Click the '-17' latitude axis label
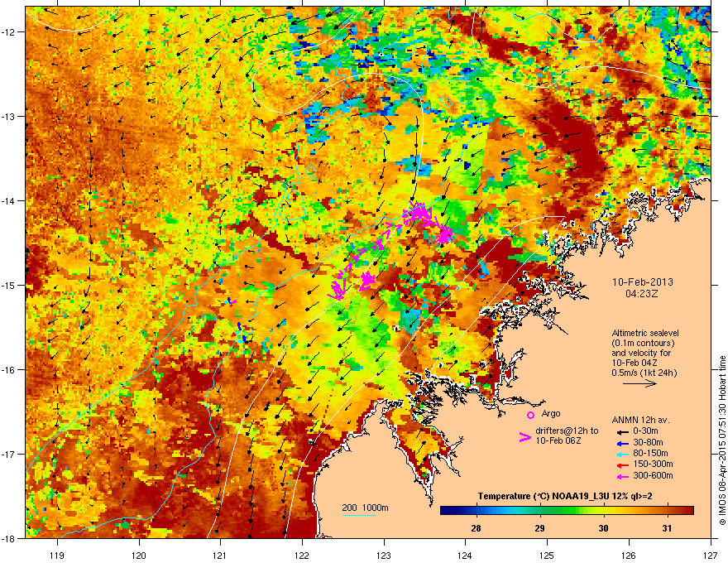Image resolution: width=728 pixels, height=563 pixels. point(8,454)
